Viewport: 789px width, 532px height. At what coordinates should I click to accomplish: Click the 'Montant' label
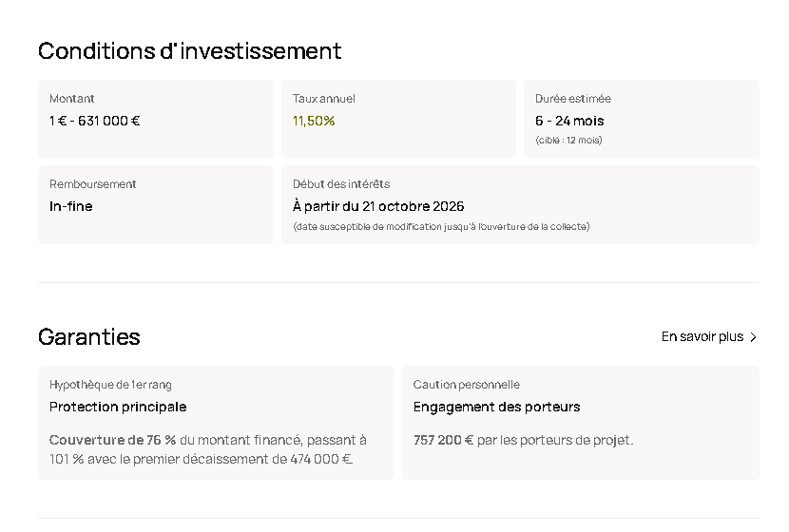point(72,99)
